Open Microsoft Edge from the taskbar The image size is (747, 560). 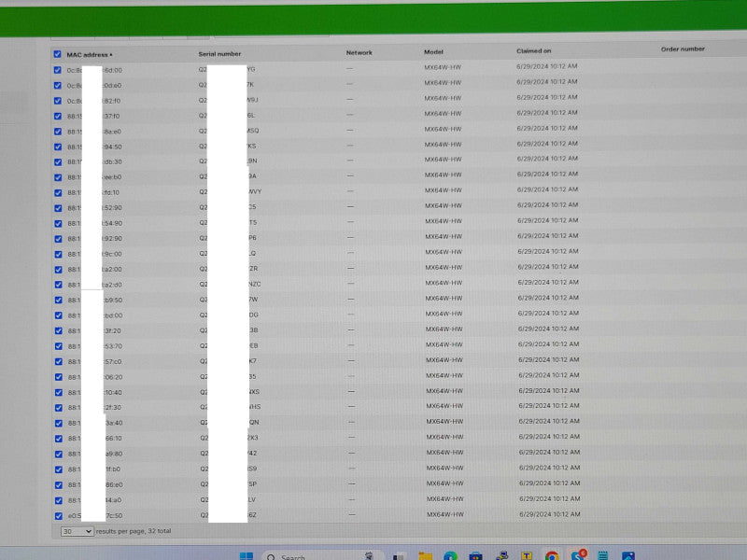[450, 556]
